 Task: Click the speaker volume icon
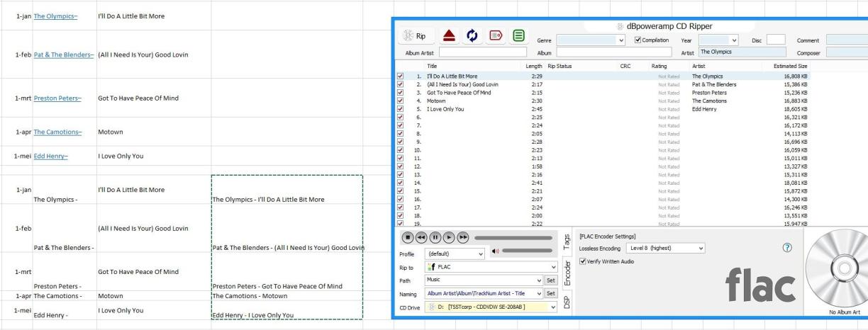(x=495, y=251)
